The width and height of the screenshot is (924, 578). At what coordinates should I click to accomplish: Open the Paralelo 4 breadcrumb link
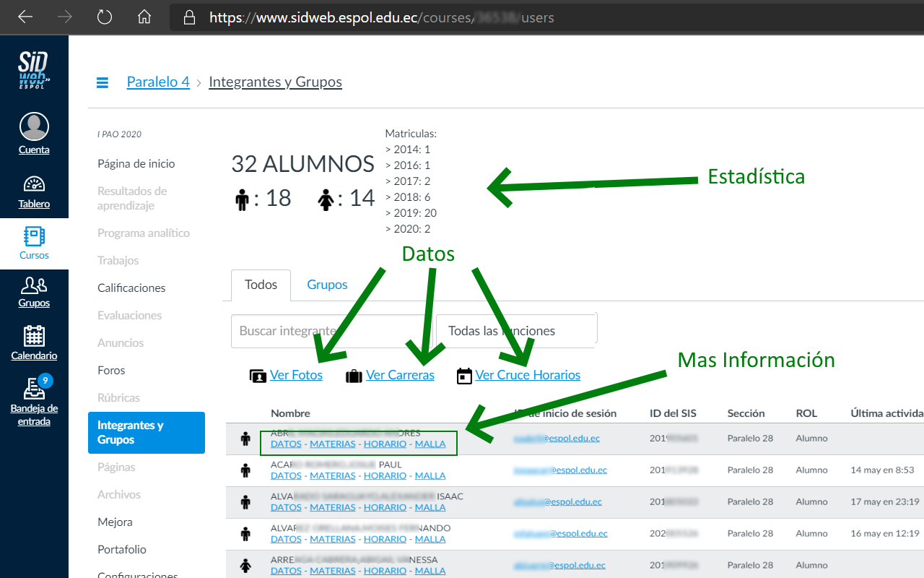click(158, 82)
